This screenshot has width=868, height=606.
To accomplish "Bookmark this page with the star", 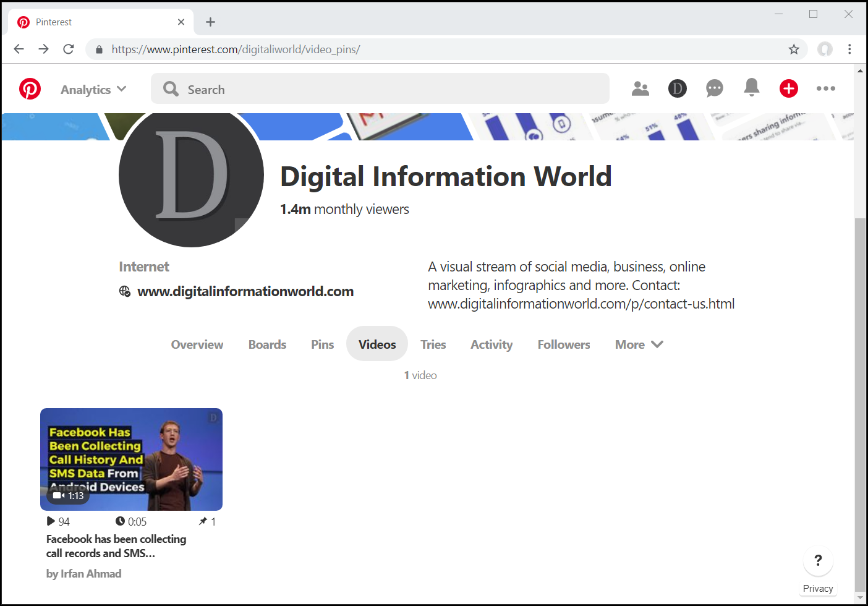I will click(x=794, y=49).
